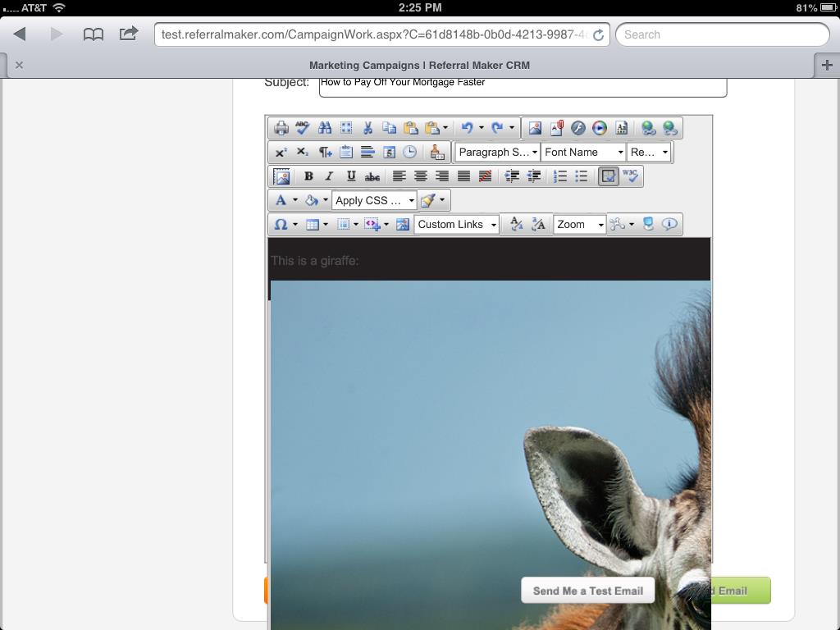840x630 pixels.
Task: Click the Select All icon
Action: (x=346, y=128)
